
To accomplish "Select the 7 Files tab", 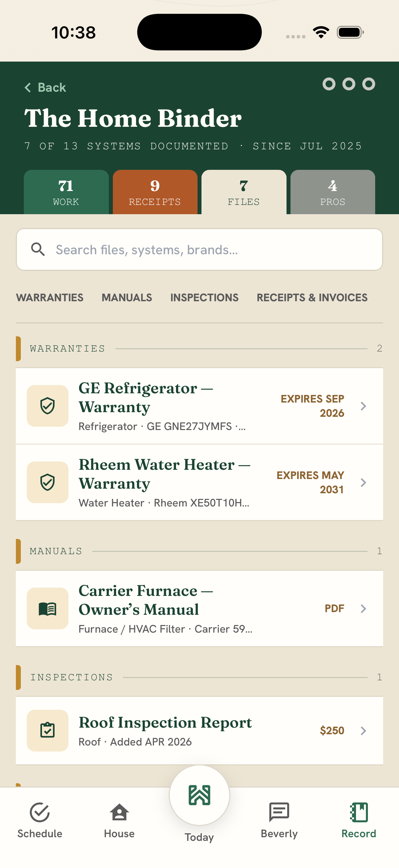I will (244, 192).
